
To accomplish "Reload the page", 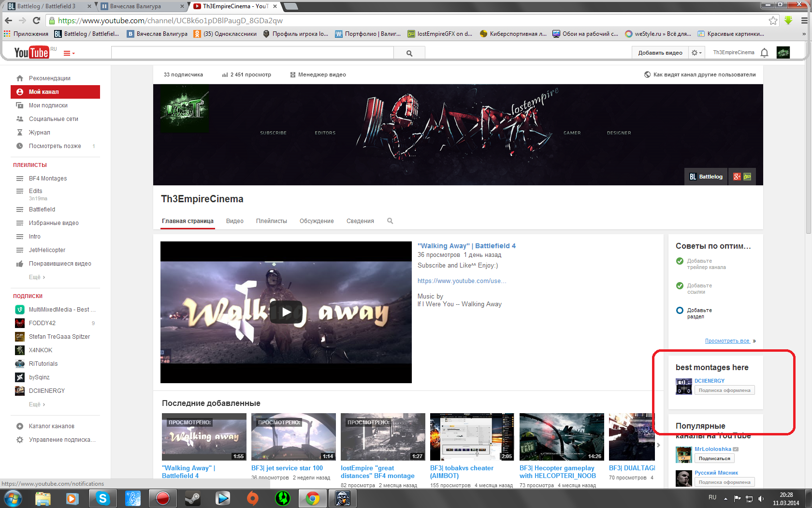I will pyautogui.click(x=36, y=20).
